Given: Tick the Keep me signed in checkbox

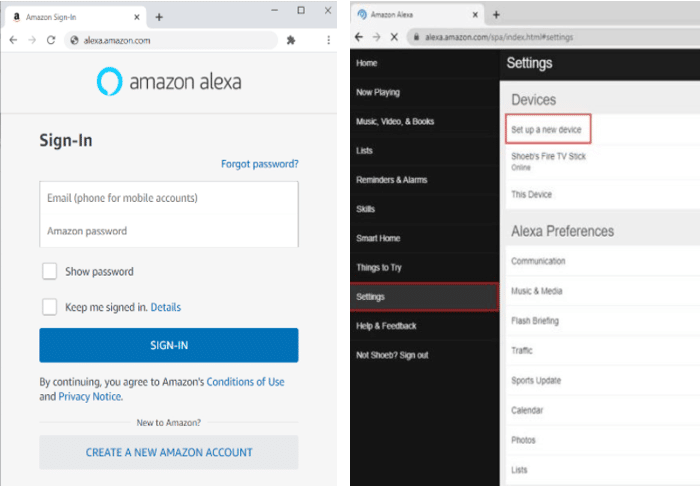Looking at the screenshot, I should click(x=49, y=307).
